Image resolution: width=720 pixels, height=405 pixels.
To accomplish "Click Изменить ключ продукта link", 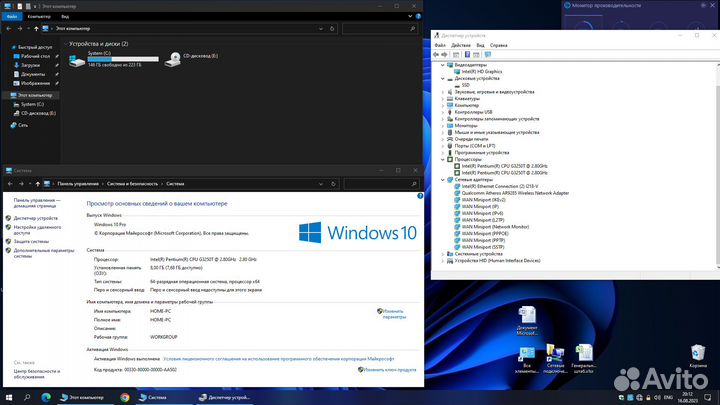I will [x=389, y=370].
